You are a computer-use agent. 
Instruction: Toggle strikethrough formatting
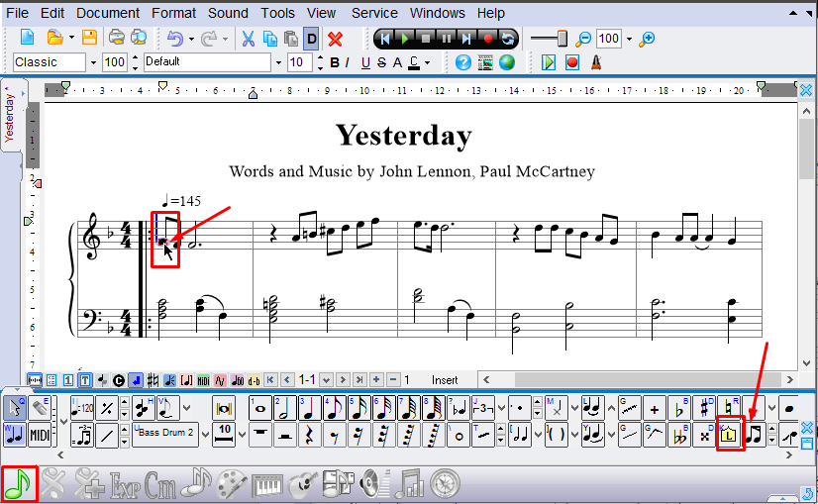pos(381,63)
